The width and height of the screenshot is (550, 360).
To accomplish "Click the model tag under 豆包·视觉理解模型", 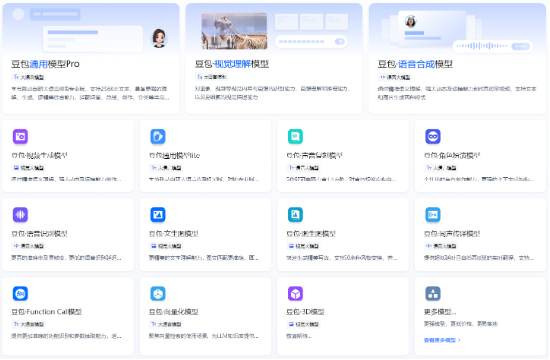I will point(212,76).
